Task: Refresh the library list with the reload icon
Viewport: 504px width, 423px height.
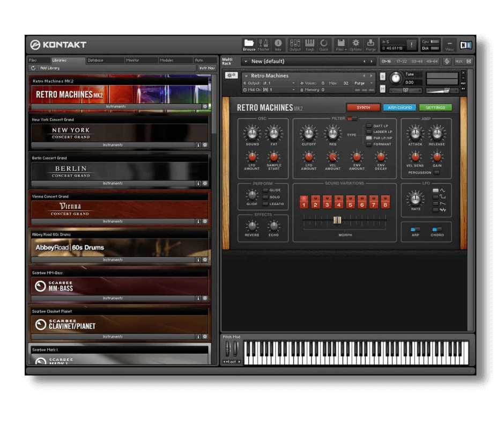Action: [33, 68]
